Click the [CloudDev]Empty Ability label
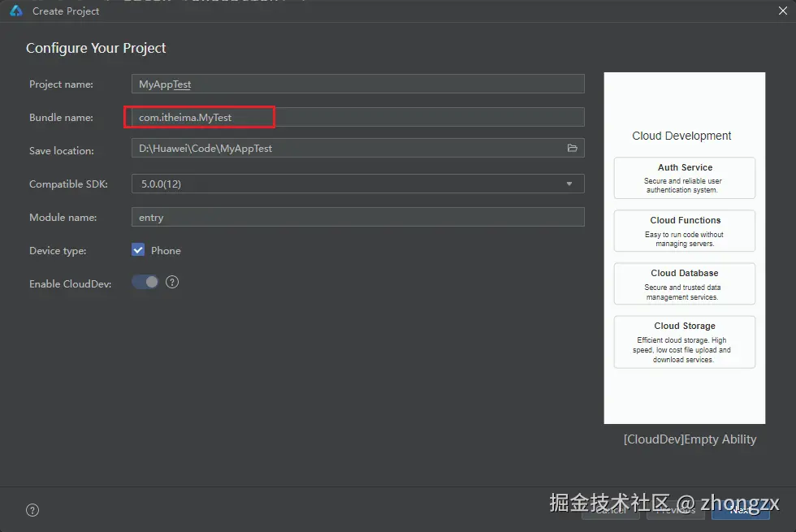The width and height of the screenshot is (796, 532). point(690,439)
